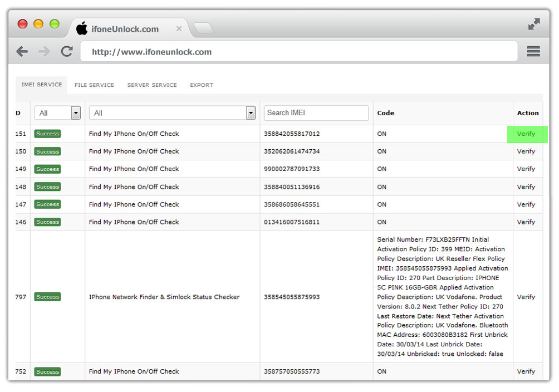
Task: Reload the page with the refresh icon
Action: [67, 51]
